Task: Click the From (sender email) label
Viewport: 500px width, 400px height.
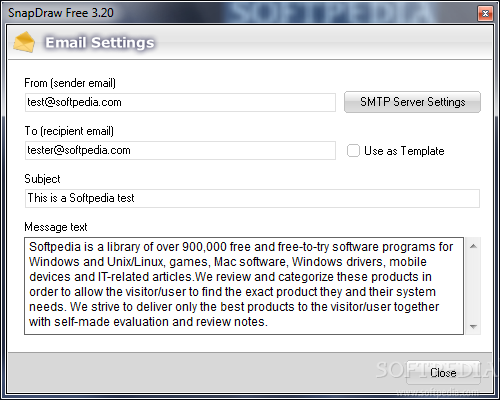Action: [70, 83]
